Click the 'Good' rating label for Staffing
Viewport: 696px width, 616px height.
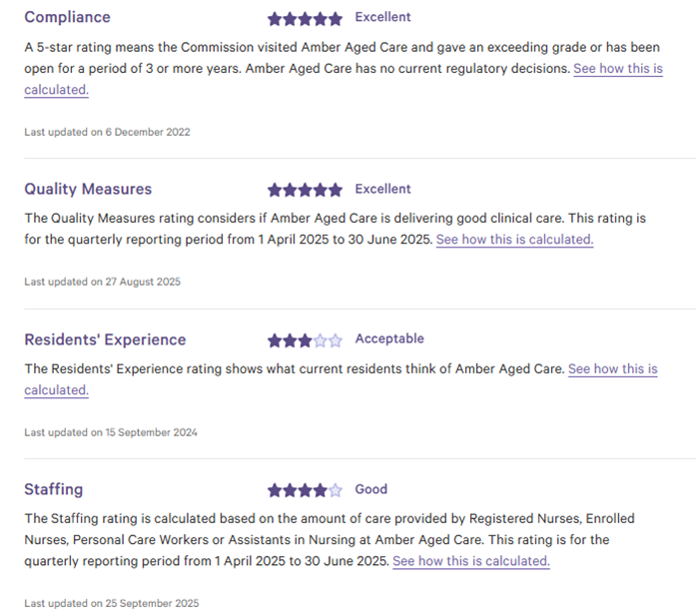click(371, 489)
